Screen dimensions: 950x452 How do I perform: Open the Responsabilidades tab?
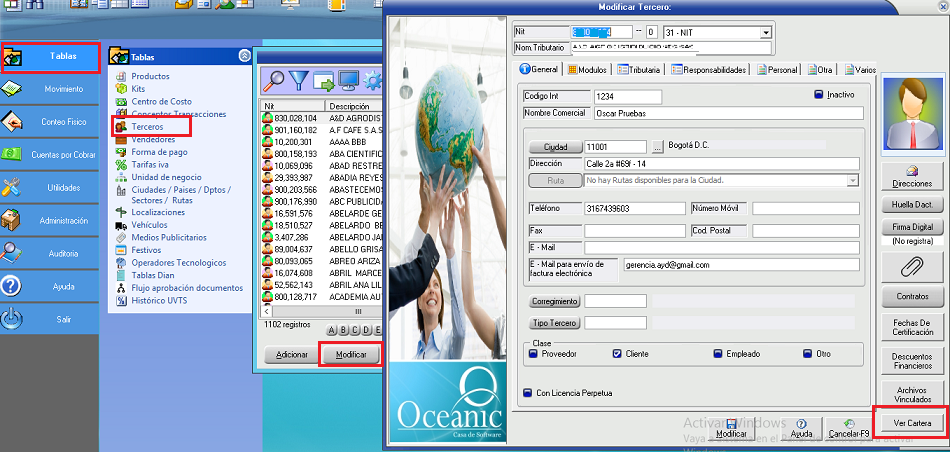[709, 70]
